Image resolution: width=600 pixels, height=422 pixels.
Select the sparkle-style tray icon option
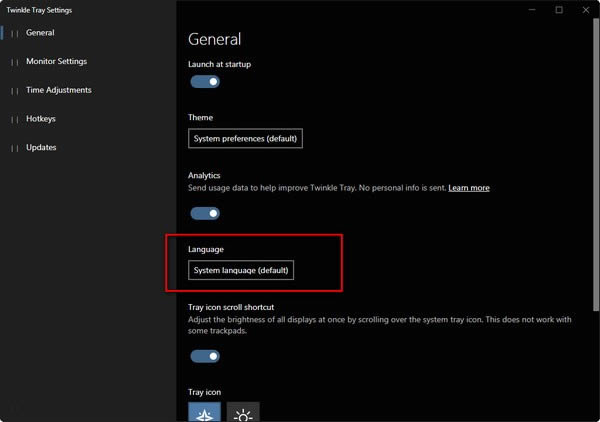pyautogui.click(x=204, y=411)
